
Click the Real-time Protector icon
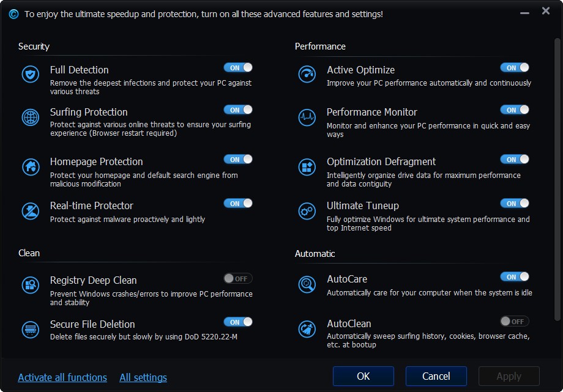coord(31,211)
